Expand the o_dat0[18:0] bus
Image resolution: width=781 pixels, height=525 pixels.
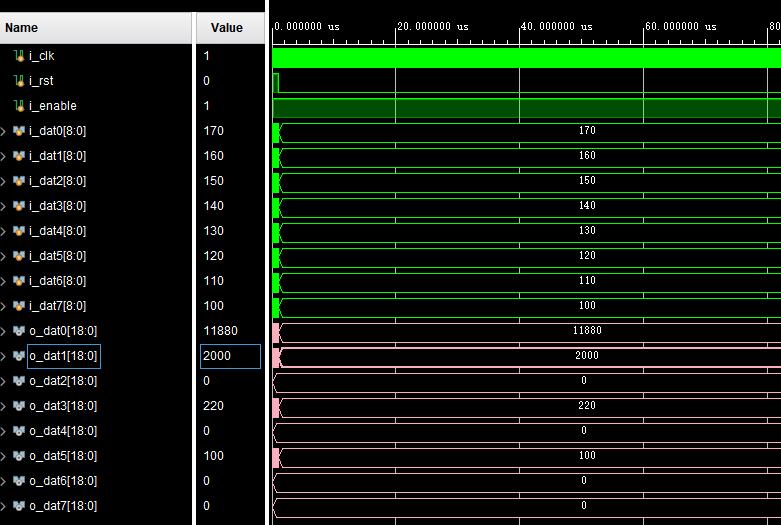3,331
